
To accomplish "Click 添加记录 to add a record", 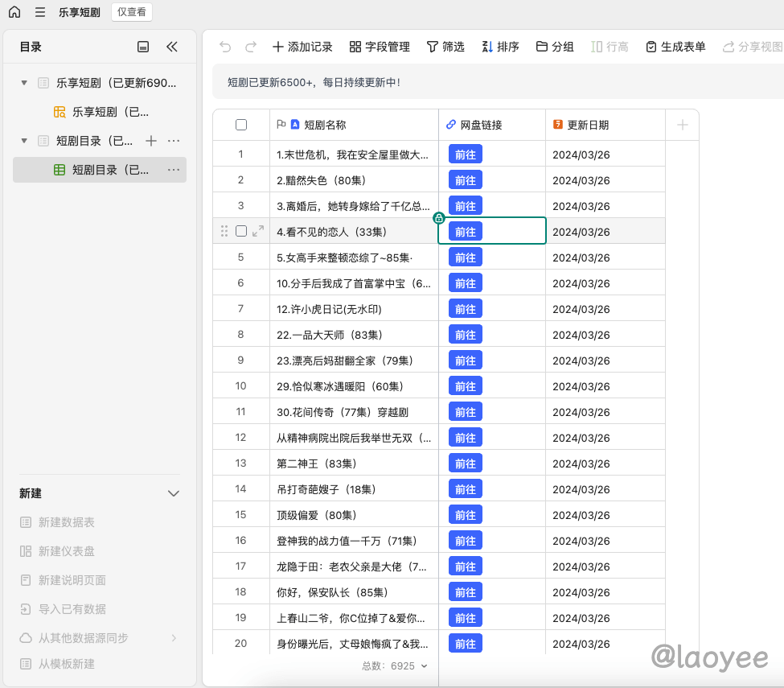I will [302, 47].
